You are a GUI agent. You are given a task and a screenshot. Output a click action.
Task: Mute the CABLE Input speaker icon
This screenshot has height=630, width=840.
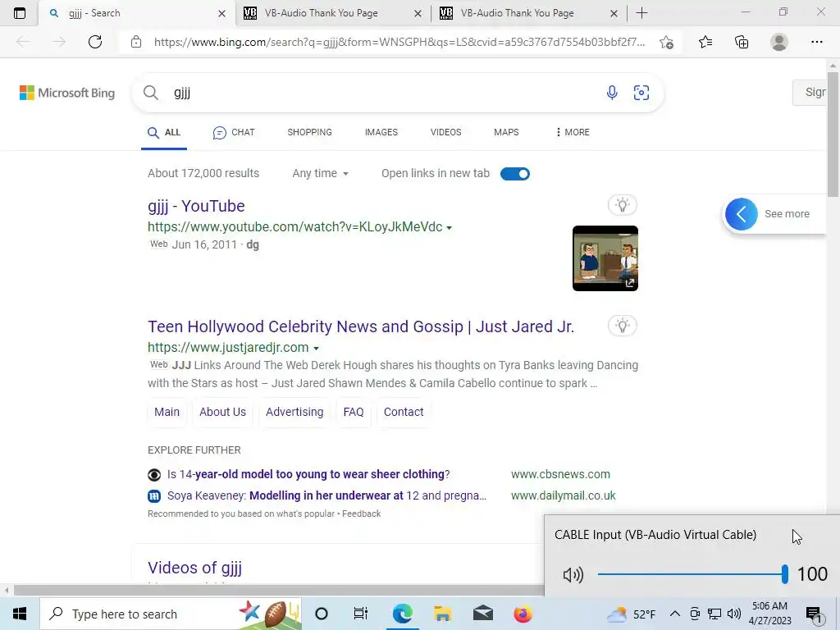click(573, 575)
